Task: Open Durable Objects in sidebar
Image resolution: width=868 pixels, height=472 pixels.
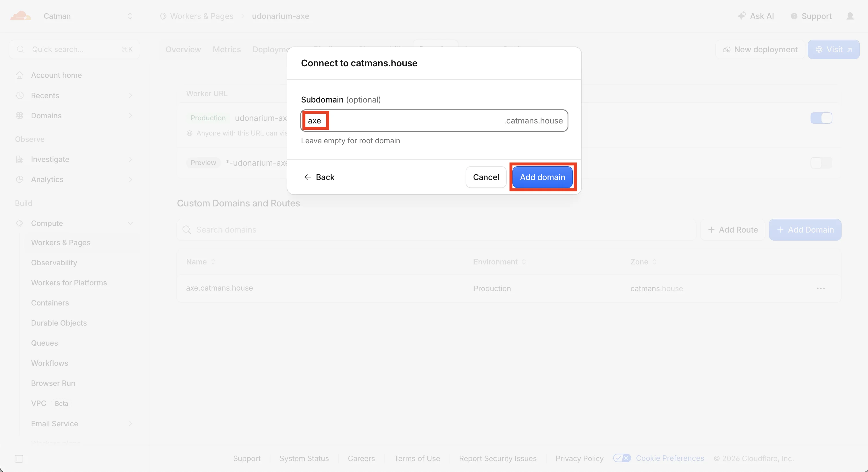Action: point(59,323)
